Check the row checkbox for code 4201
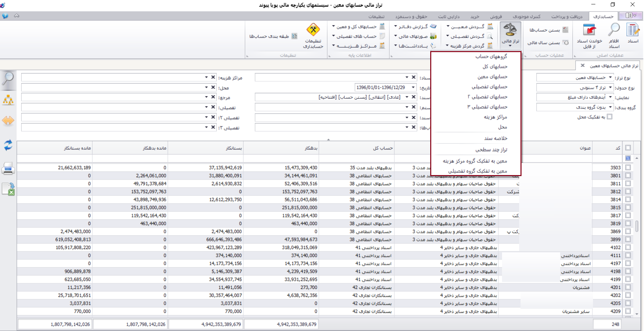The image size is (644, 331). pos(628,287)
